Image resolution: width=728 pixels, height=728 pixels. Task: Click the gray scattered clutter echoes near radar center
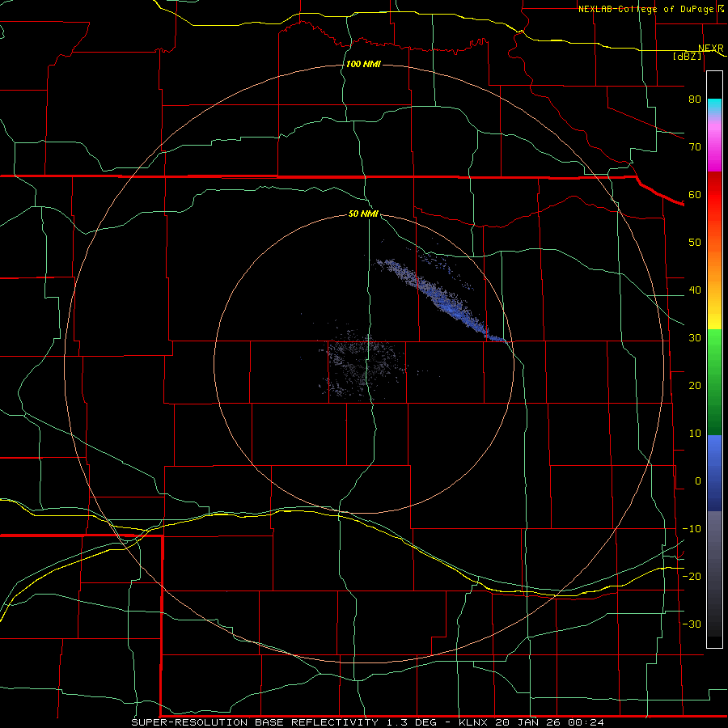coord(363,365)
